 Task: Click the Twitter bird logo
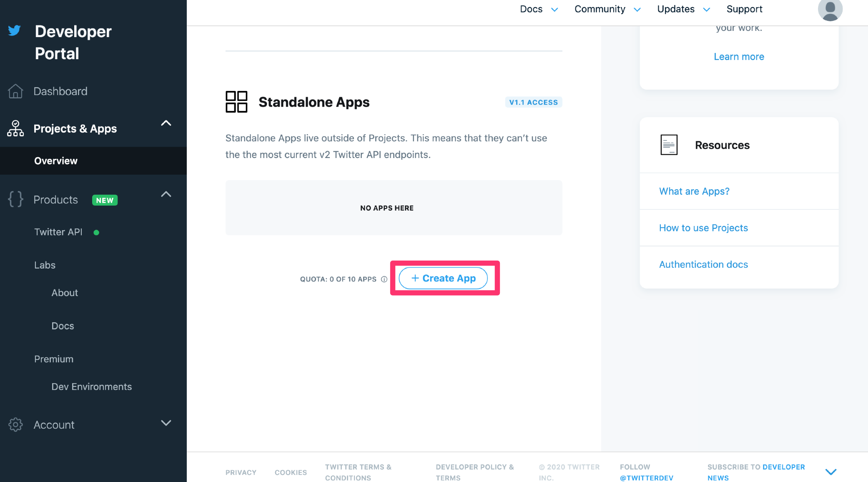[15, 30]
